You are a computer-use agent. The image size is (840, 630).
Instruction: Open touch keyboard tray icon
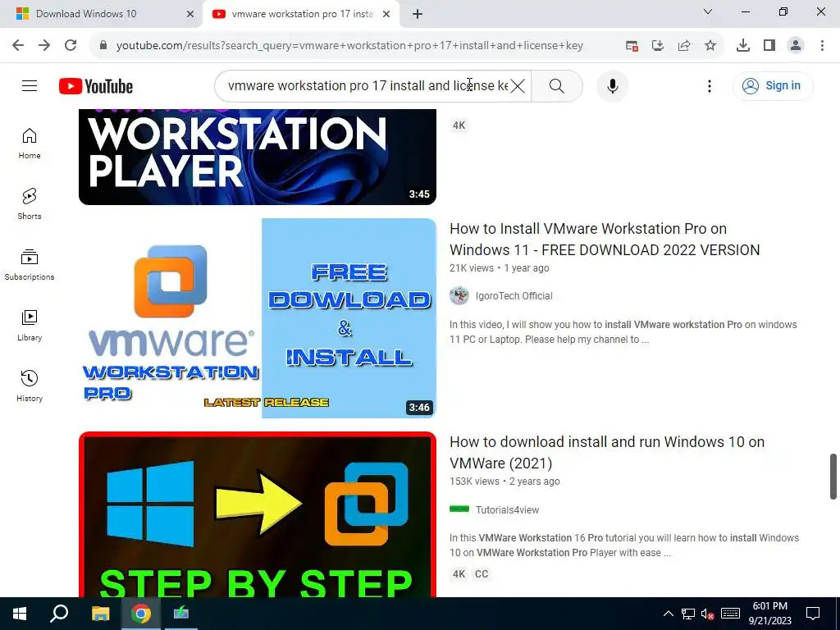click(x=730, y=614)
